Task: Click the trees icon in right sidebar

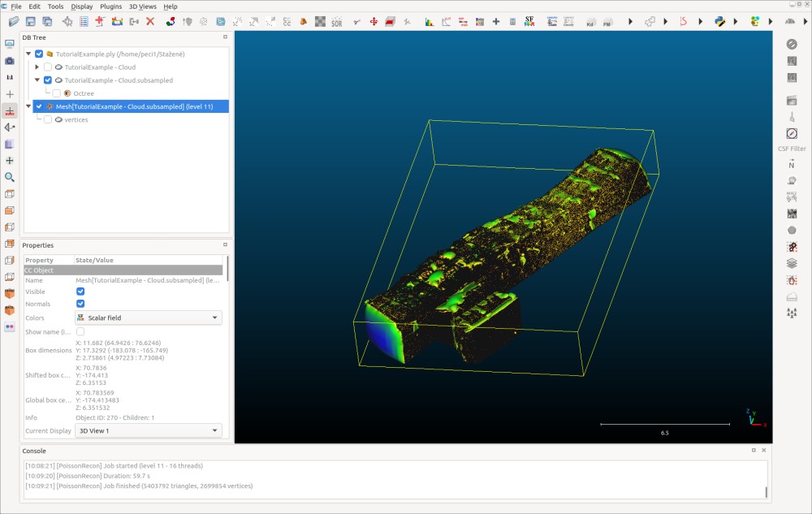Action: tap(792, 313)
